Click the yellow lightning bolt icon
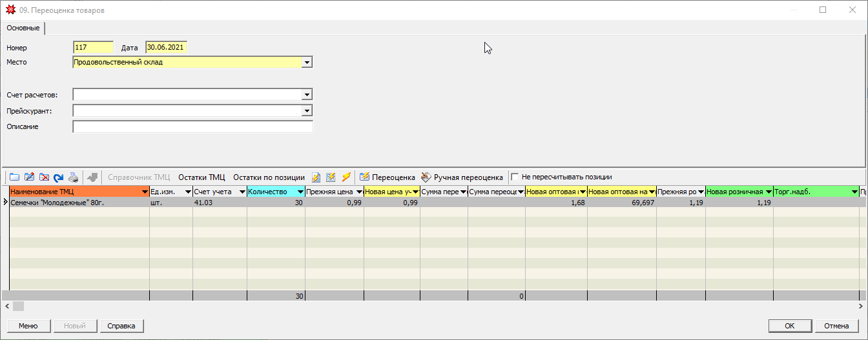 tap(346, 177)
